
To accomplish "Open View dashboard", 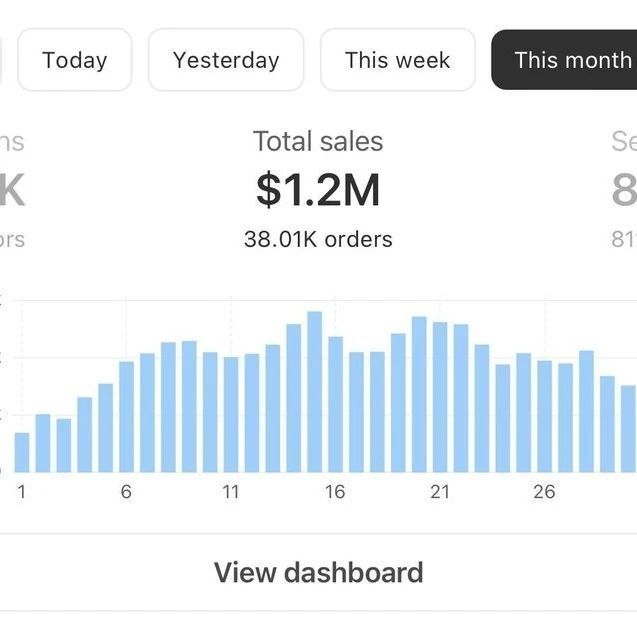I will 318,573.
